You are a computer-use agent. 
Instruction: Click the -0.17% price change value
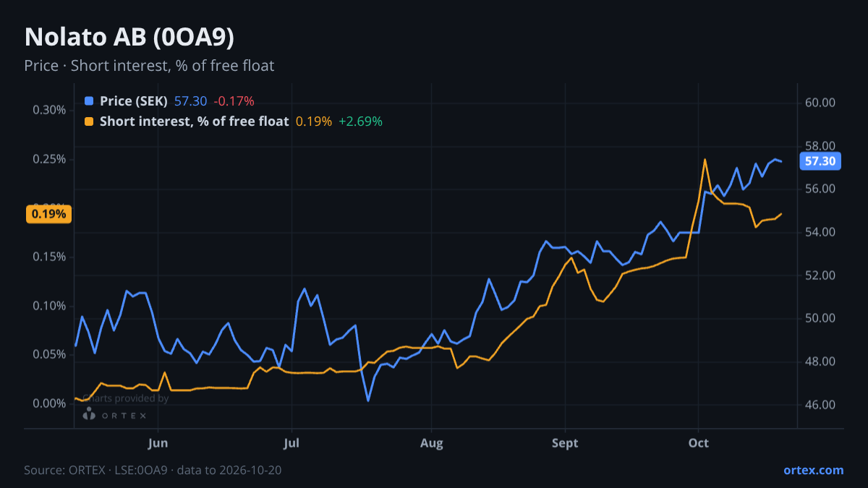point(234,101)
